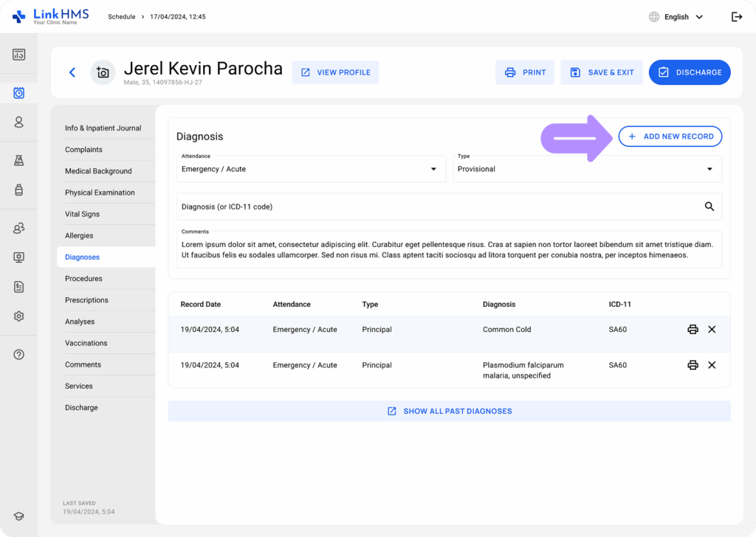Delete the Common Cold diagnosis record
Screen dimensions: 756x537
712,330
